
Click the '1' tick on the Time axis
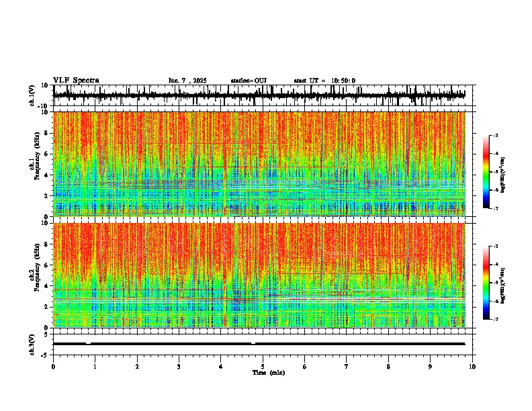point(95,367)
